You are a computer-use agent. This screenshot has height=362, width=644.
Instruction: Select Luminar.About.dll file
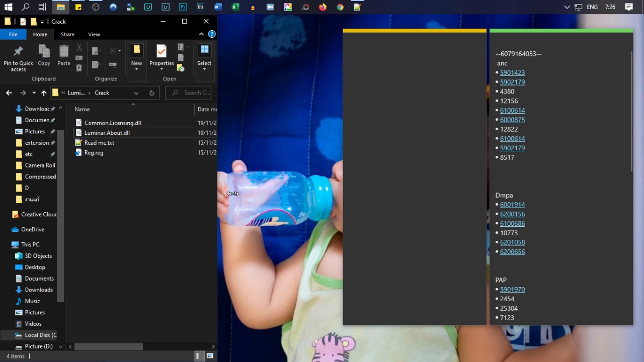pyautogui.click(x=107, y=133)
